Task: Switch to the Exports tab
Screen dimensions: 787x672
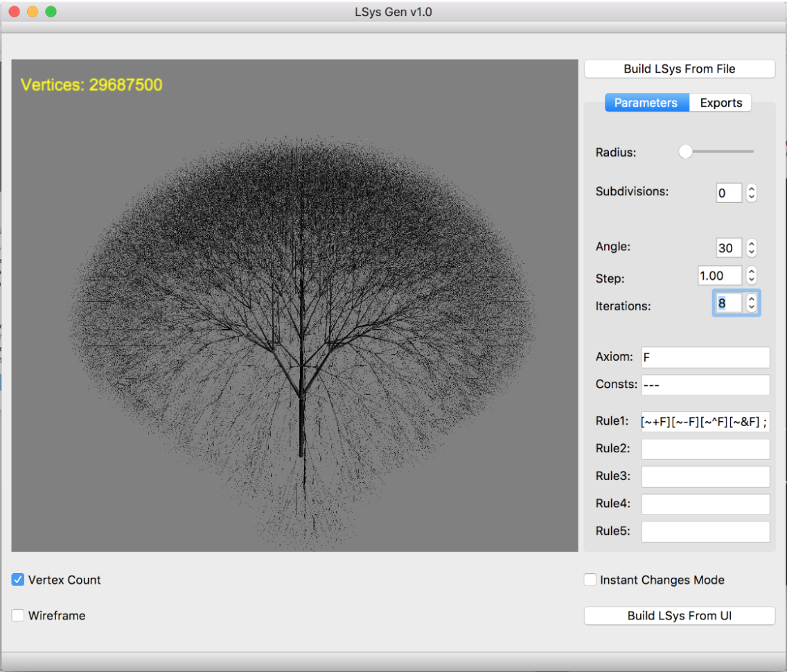Action: [720, 103]
